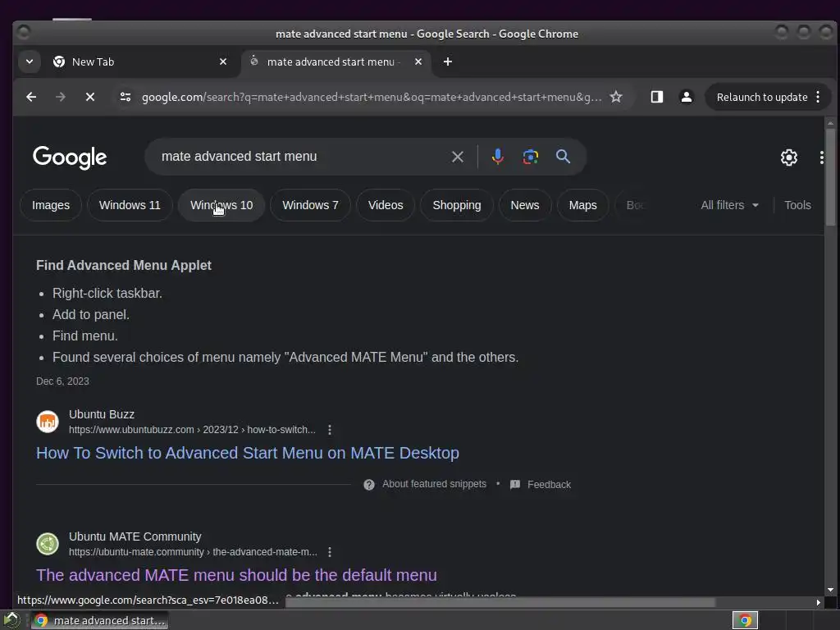Open the Chrome three-dot menu
This screenshot has width=840, height=630.
(818, 97)
